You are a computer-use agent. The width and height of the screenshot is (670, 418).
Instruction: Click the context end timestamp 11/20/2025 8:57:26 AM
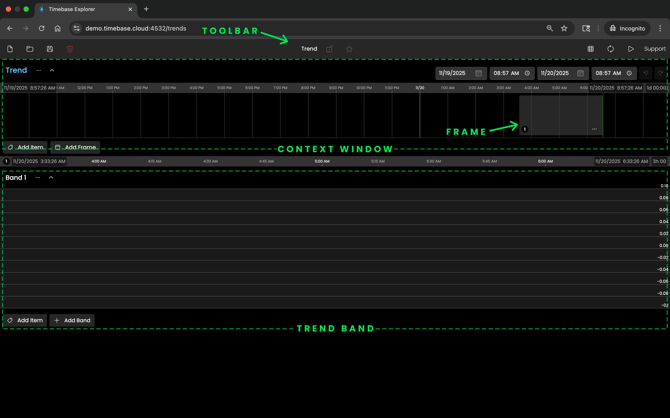[x=616, y=88]
